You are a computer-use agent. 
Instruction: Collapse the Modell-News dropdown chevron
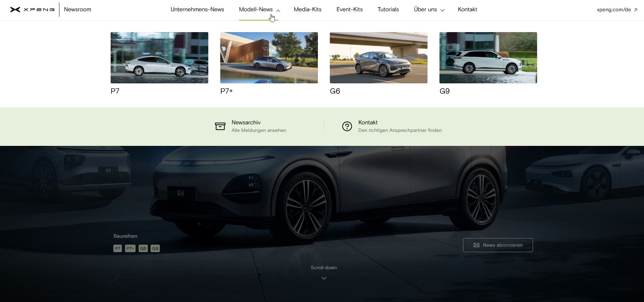[278, 11]
